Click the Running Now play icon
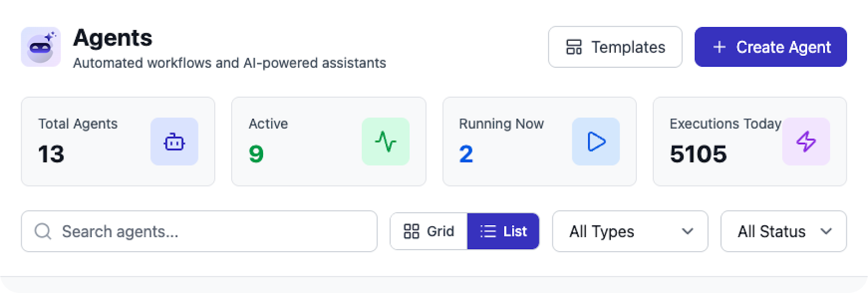Image resolution: width=868 pixels, height=293 pixels. (x=596, y=142)
